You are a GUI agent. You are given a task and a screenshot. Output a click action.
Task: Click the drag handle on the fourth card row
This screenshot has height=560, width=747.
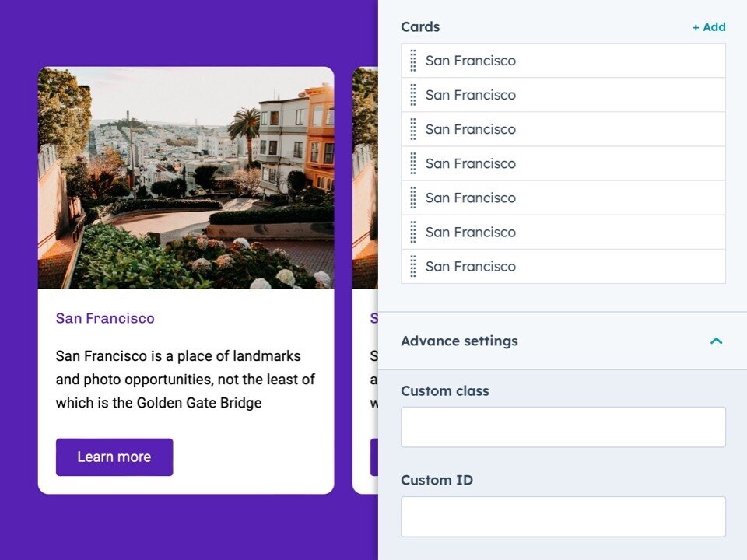413,163
